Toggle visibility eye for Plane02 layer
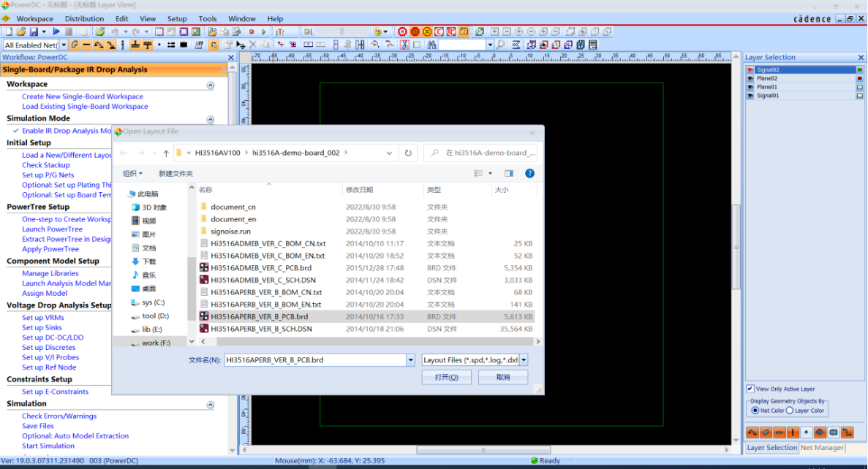 (x=750, y=79)
